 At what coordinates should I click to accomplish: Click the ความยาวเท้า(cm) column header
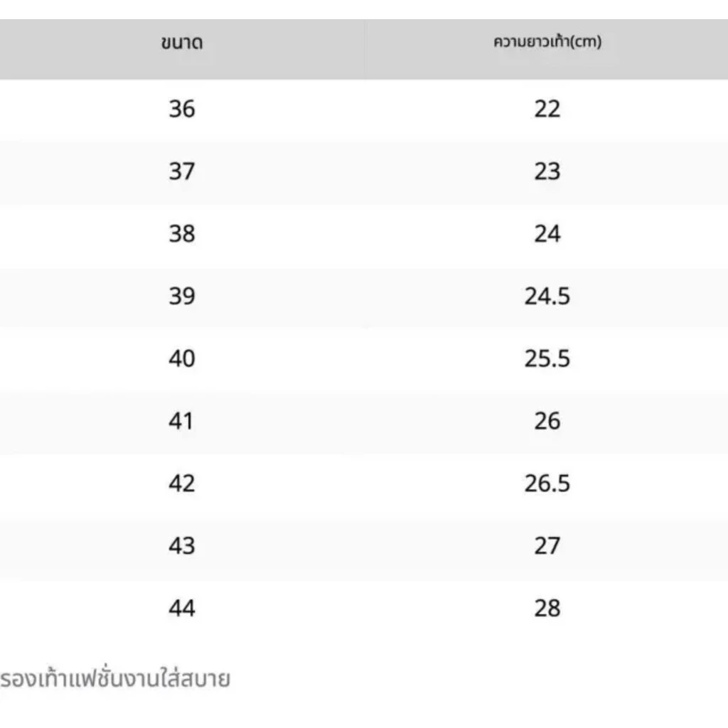coord(547,42)
